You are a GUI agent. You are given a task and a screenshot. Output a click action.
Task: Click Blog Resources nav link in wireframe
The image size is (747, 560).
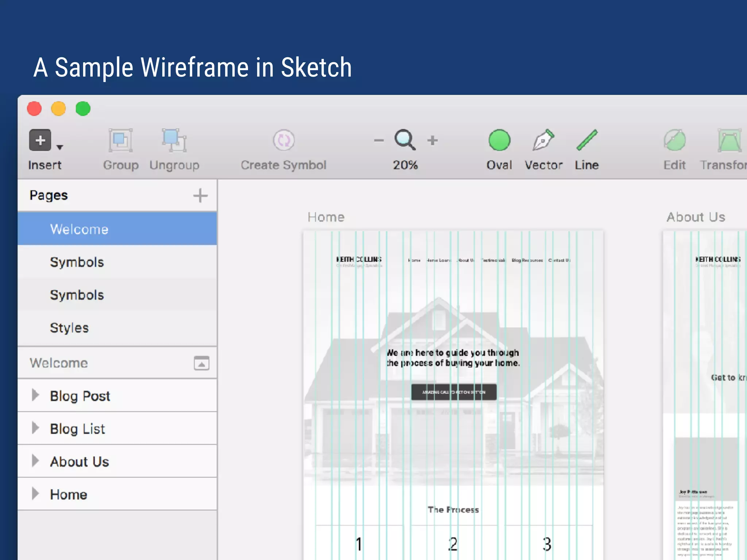(x=527, y=260)
